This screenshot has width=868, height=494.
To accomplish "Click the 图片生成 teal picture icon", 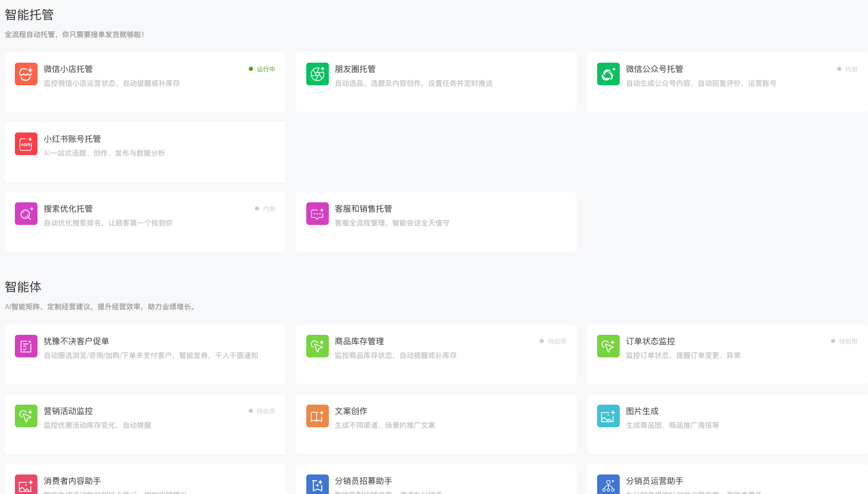I will tap(608, 416).
